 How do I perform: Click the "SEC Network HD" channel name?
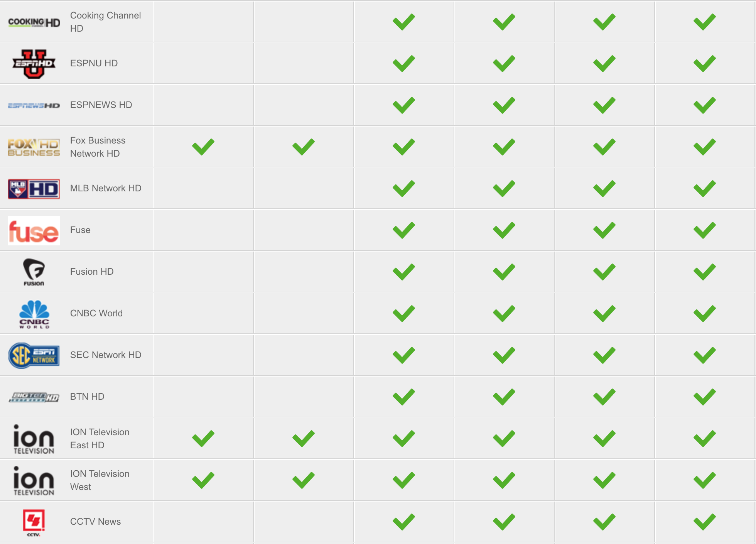[x=106, y=355]
